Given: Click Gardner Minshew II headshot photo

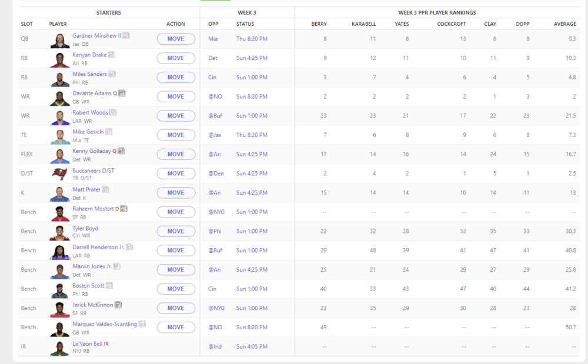Looking at the screenshot, I should [x=59, y=41].
